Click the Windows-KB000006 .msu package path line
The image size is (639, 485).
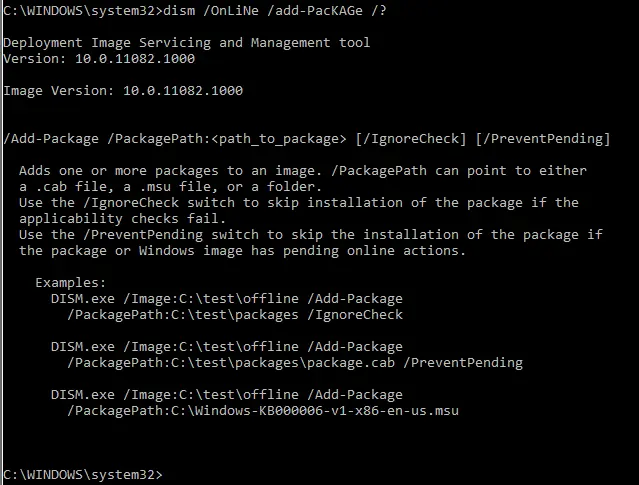[263, 410]
